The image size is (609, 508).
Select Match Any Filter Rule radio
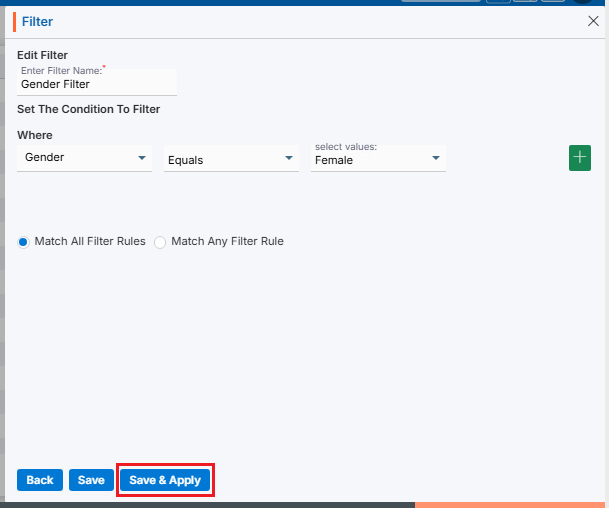[160, 242]
